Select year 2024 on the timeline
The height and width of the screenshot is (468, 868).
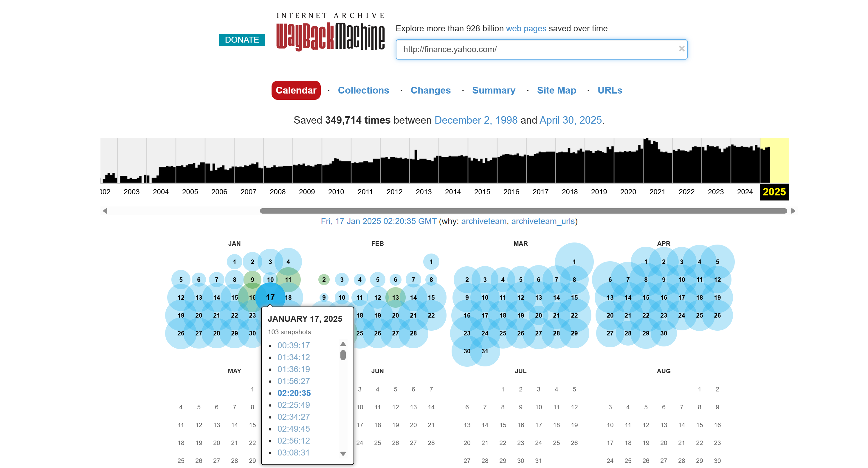point(745,192)
